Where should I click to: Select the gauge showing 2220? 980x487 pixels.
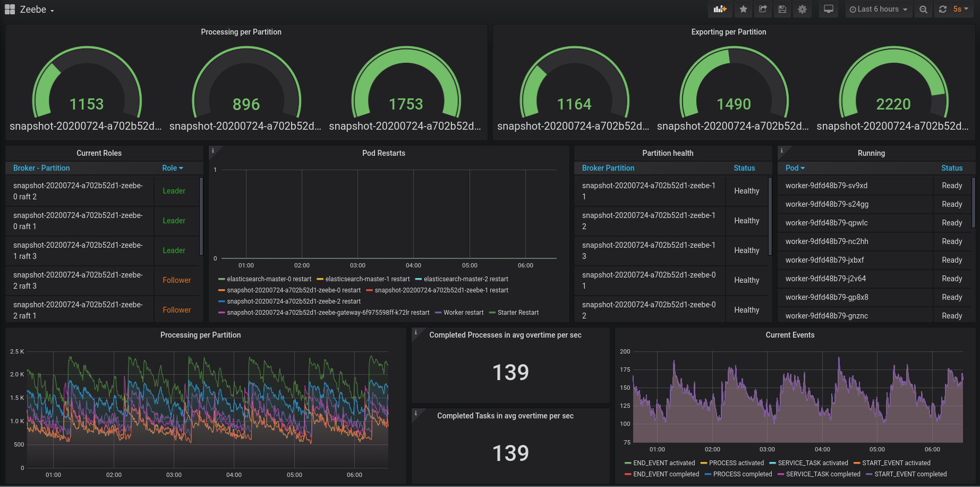(x=893, y=83)
